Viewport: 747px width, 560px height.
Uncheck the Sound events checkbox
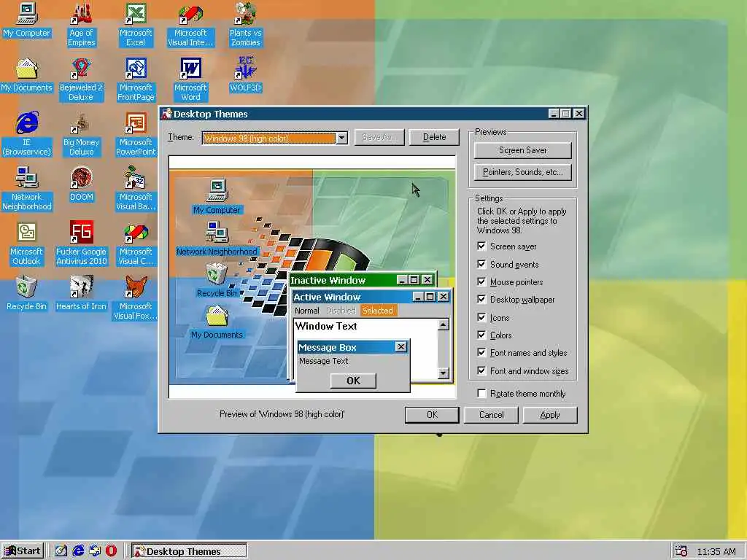point(481,264)
